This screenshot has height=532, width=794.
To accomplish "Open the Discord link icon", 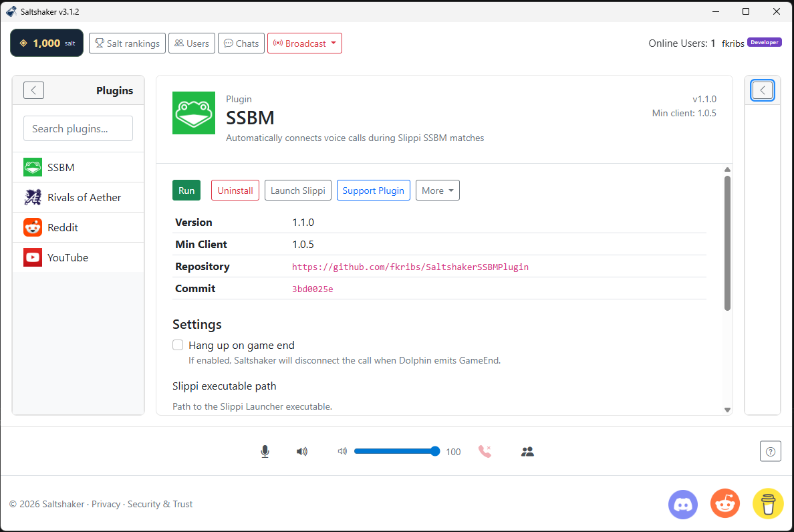I will point(682,504).
